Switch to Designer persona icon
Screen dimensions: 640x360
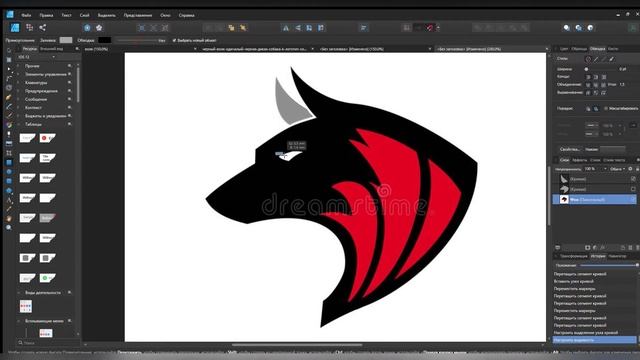(15, 27)
